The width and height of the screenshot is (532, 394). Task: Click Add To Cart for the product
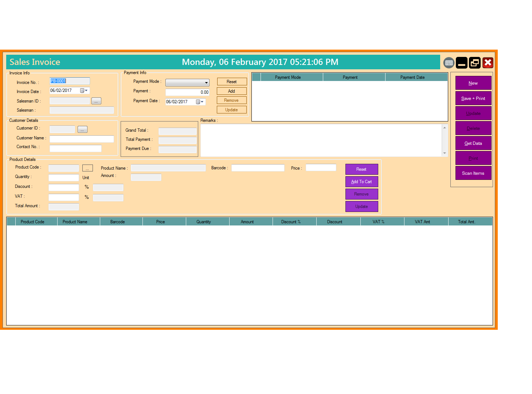[x=361, y=181]
